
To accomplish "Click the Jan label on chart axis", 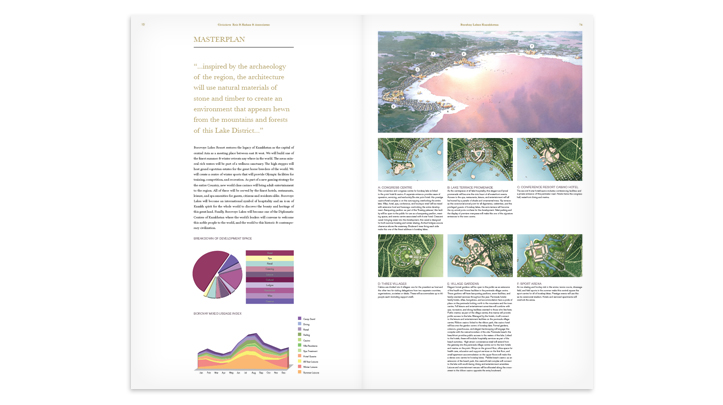I will coord(201,372).
